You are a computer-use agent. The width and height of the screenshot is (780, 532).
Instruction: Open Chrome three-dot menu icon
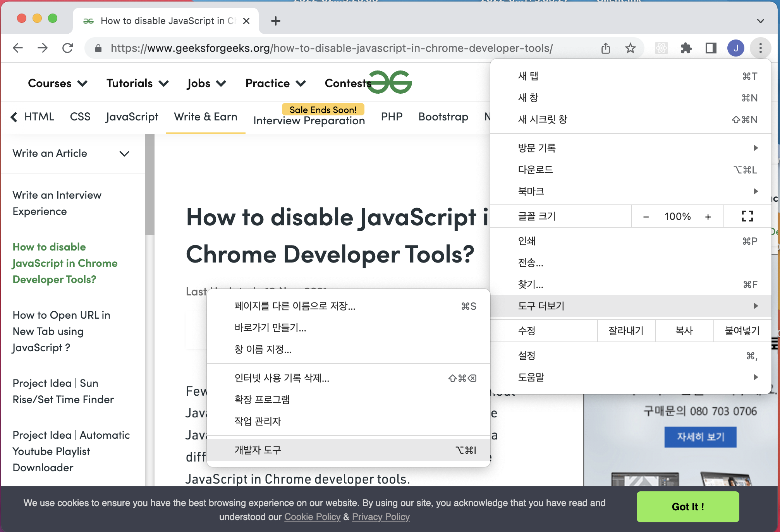[x=760, y=48]
